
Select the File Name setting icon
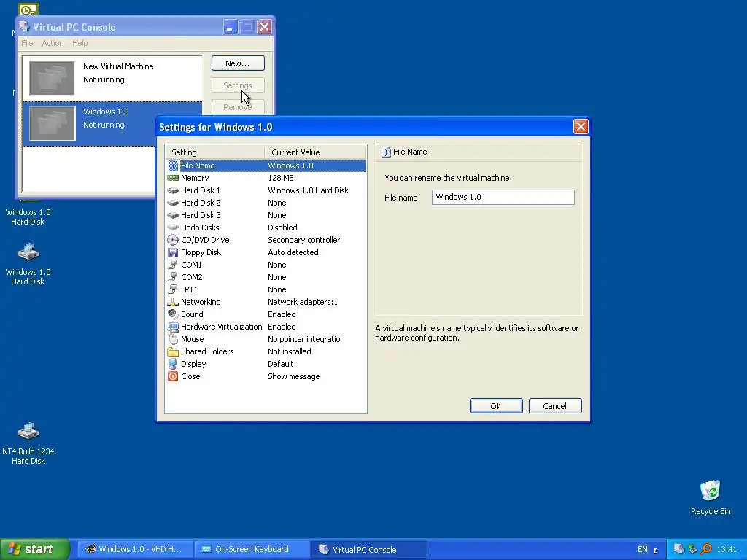tap(173, 166)
